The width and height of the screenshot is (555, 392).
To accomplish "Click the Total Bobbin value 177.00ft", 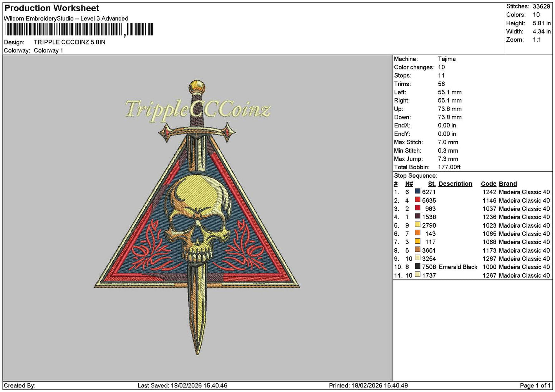I will [449, 167].
